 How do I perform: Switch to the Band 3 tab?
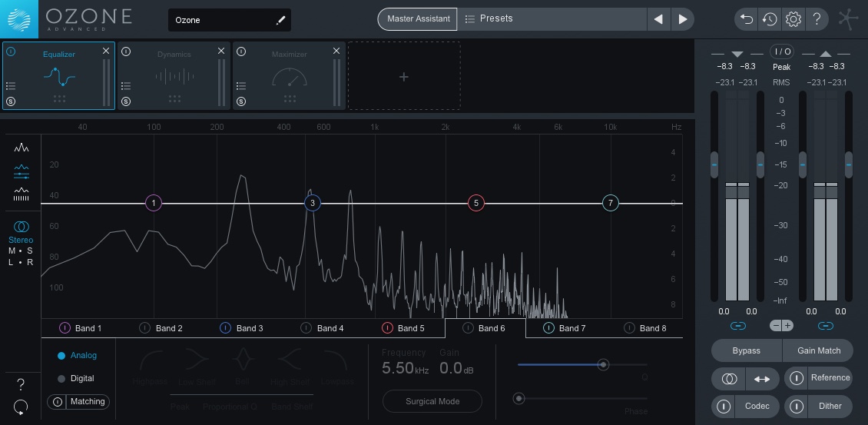pos(243,328)
